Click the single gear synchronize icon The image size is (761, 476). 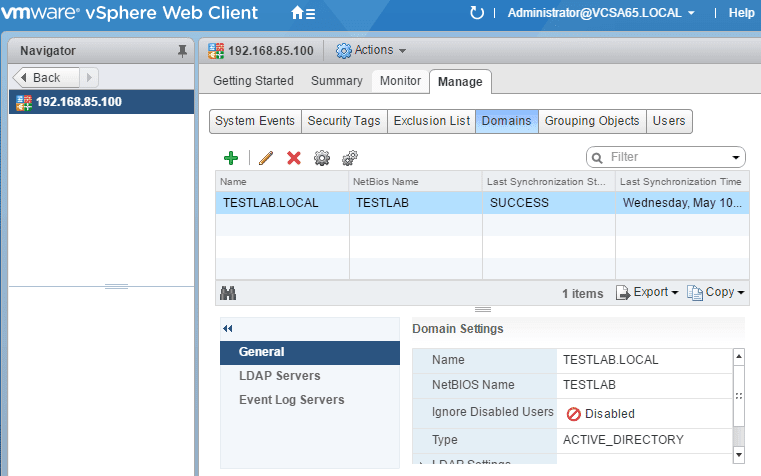point(322,158)
